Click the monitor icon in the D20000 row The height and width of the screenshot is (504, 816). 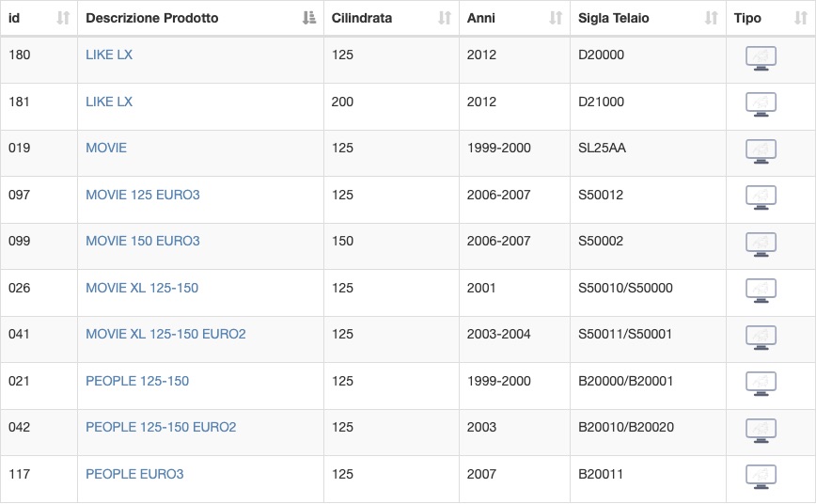pos(761,58)
